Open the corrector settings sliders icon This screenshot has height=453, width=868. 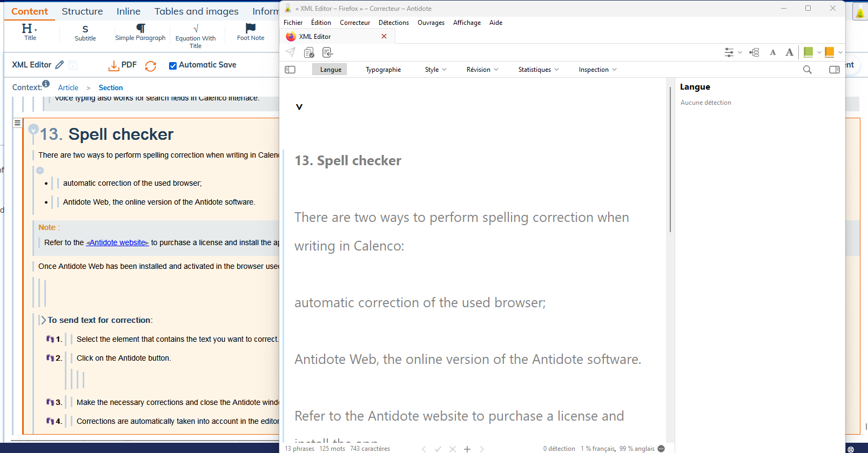(x=729, y=52)
